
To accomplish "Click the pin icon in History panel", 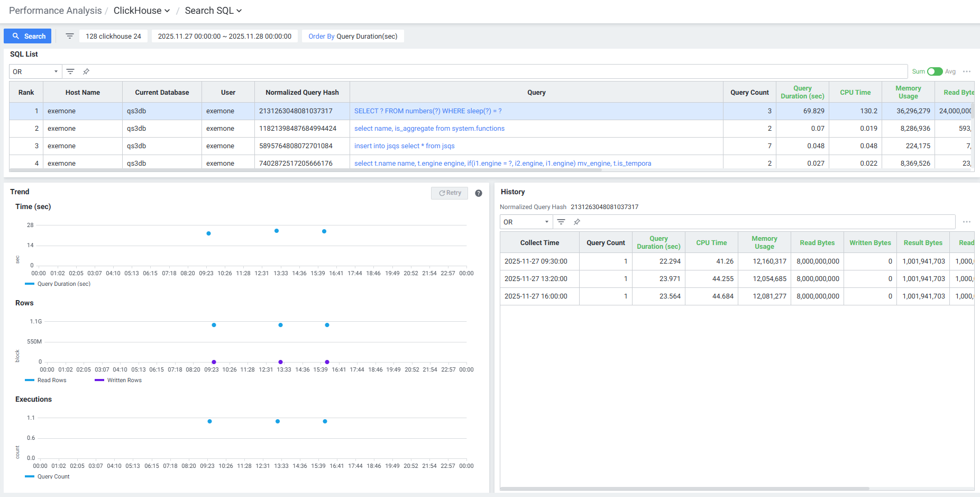I will (577, 222).
